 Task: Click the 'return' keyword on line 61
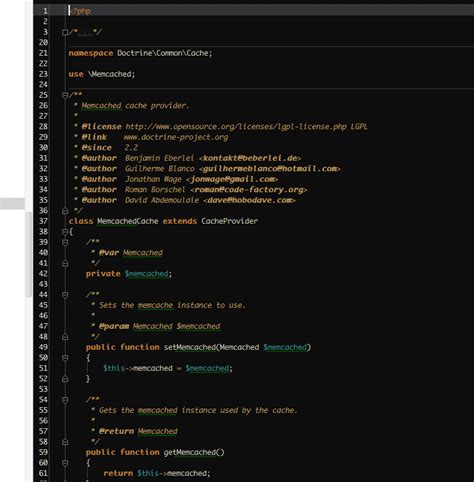pos(118,473)
